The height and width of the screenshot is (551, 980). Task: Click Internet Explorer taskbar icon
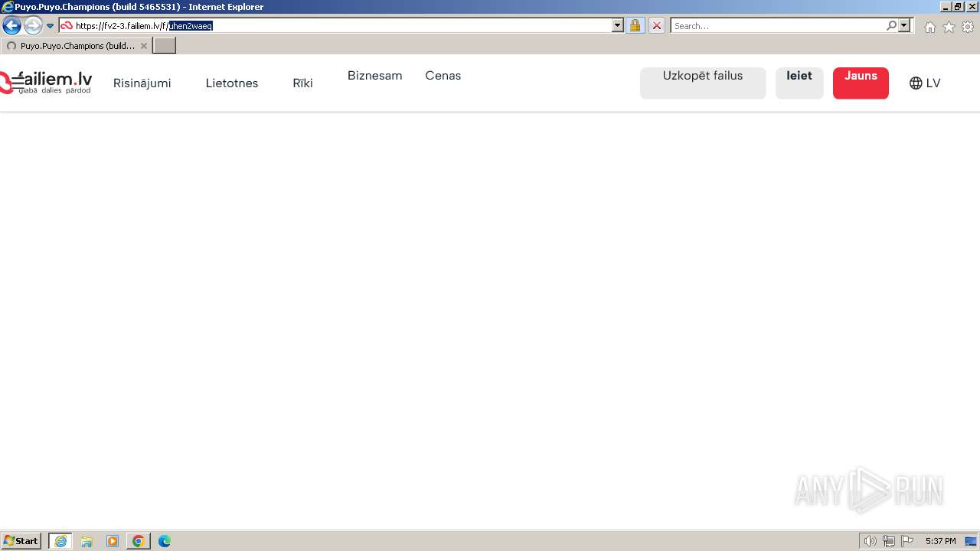point(60,541)
